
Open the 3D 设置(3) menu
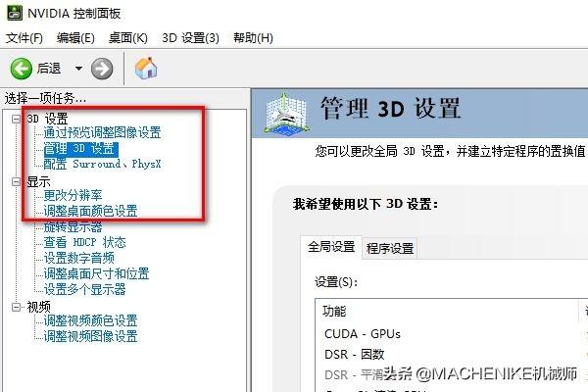[190, 38]
